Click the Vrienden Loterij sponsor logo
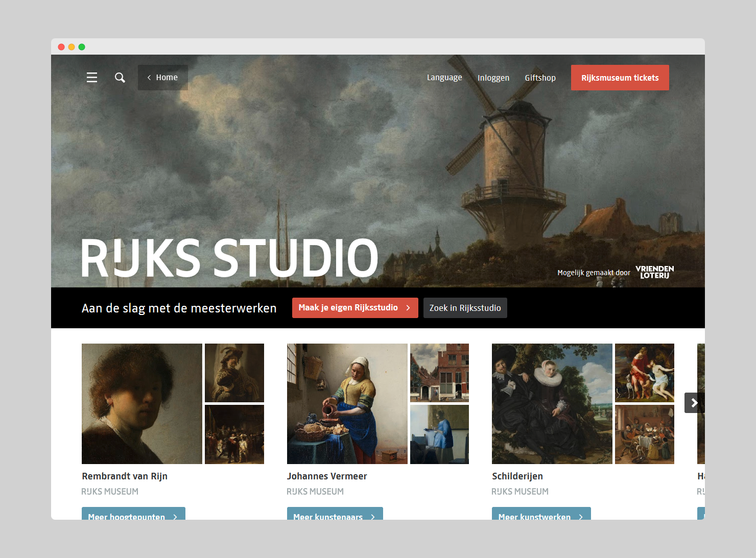The width and height of the screenshot is (756, 558). click(x=654, y=272)
